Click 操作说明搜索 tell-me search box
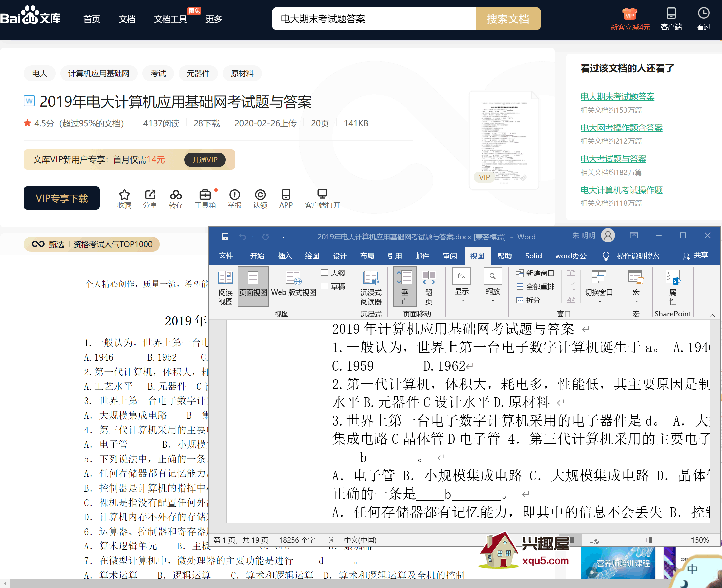 [631, 256]
